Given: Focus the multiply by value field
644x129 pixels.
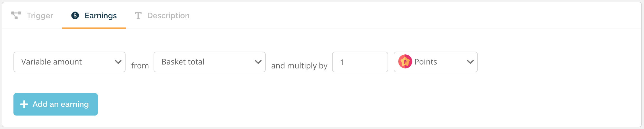Looking at the screenshot, I should click(360, 62).
